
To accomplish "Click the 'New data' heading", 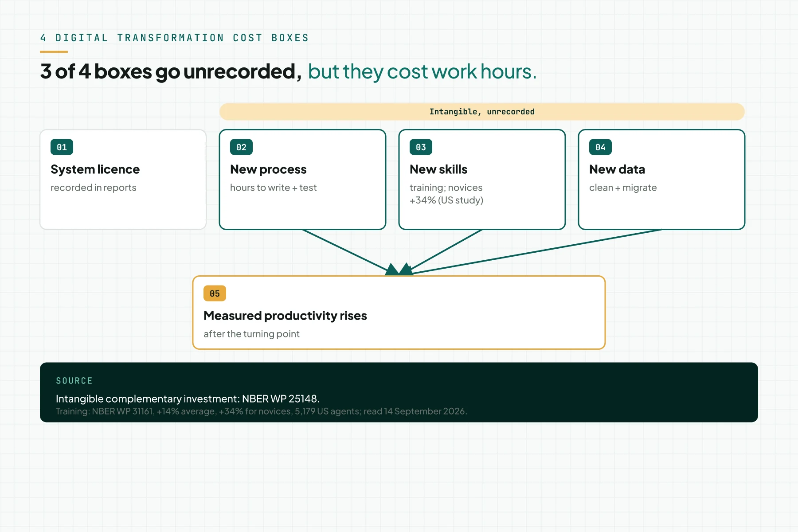I will pos(617,169).
